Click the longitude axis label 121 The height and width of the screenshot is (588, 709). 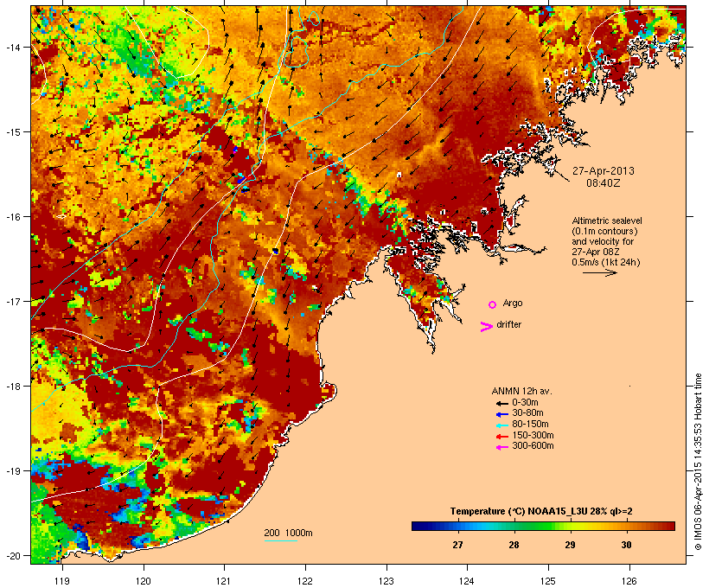pyautogui.click(x=224, y=581)
